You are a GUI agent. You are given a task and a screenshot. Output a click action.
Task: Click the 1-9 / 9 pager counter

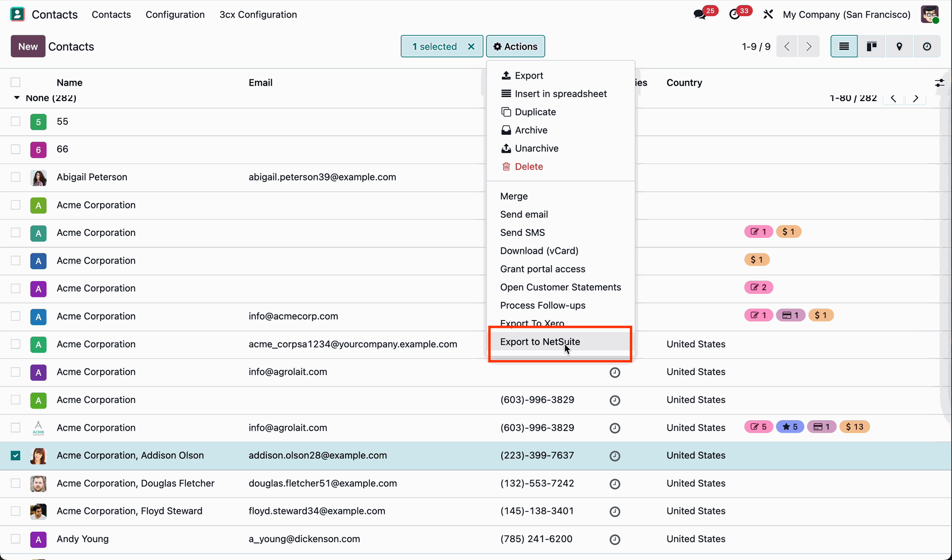(x=756, y=47)
